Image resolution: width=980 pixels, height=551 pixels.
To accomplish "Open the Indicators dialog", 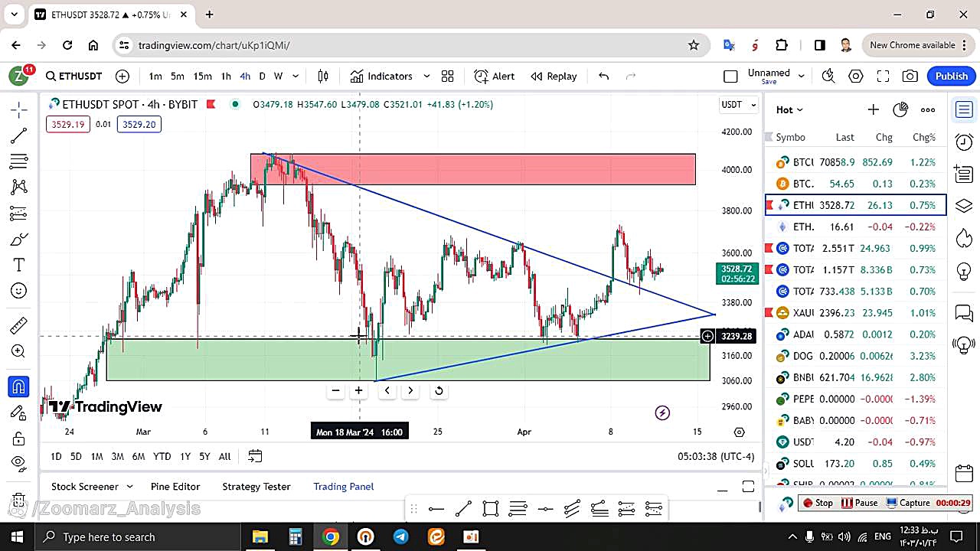I will click(381, 76).
